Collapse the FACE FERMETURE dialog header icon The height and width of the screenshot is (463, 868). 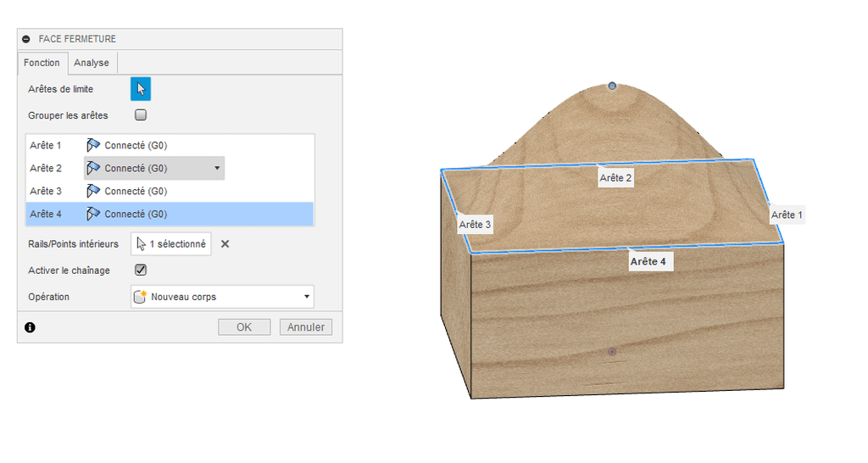(26, 39)
